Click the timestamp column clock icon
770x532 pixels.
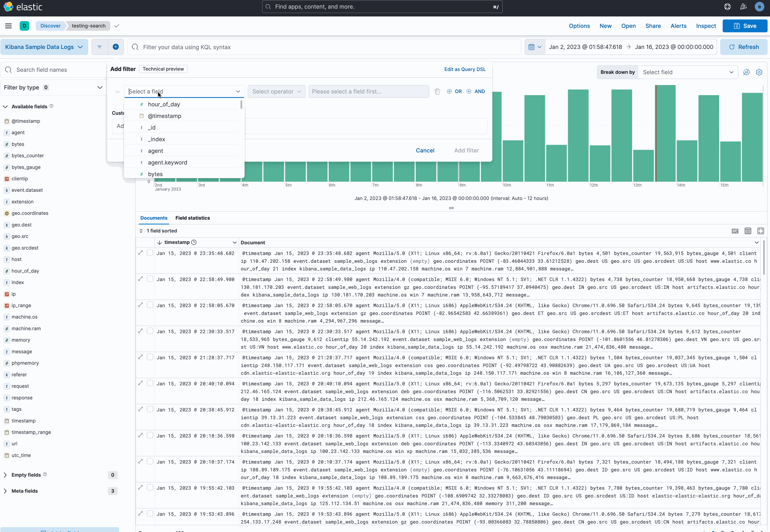pos(194,242)
